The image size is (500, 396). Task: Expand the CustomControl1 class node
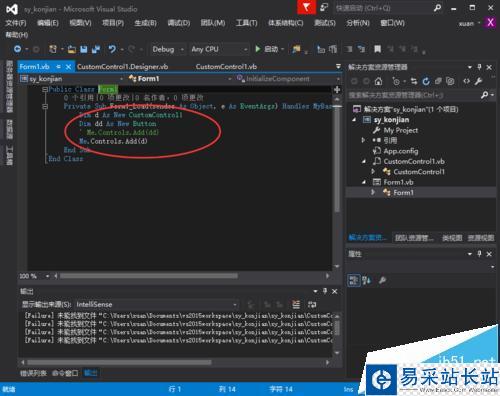(x=373, y=172)
